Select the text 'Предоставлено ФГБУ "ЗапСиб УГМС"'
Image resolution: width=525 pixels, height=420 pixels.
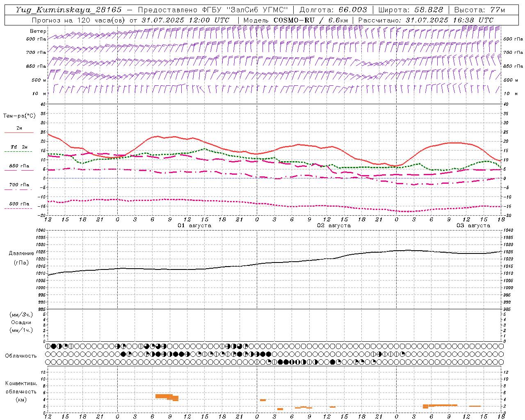point(213,10)
